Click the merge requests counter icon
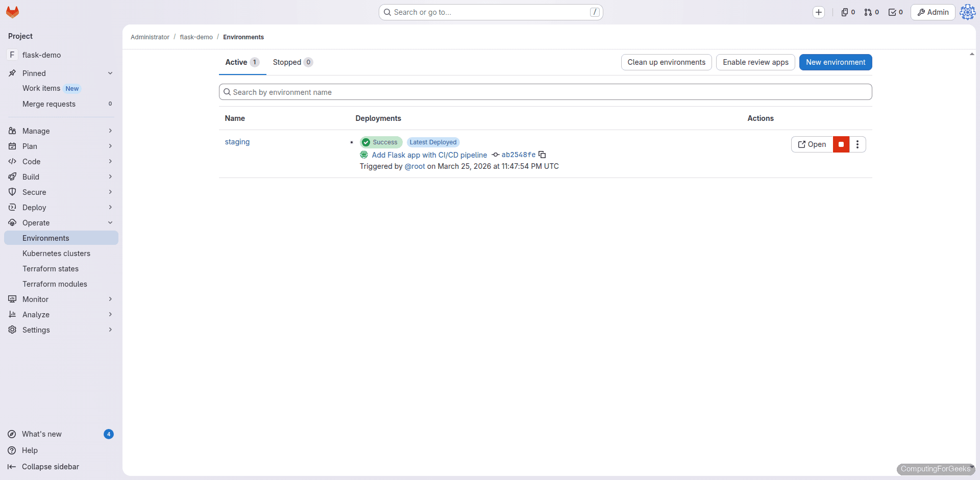 pos(871,12)
